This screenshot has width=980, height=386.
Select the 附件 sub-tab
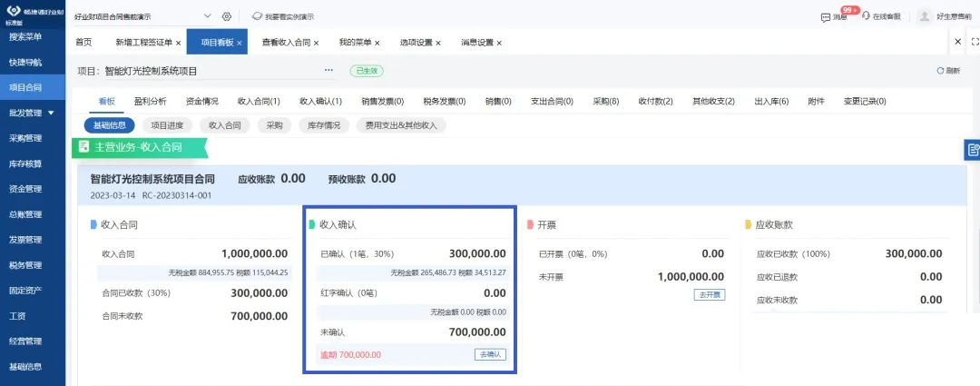pos(817,101)
